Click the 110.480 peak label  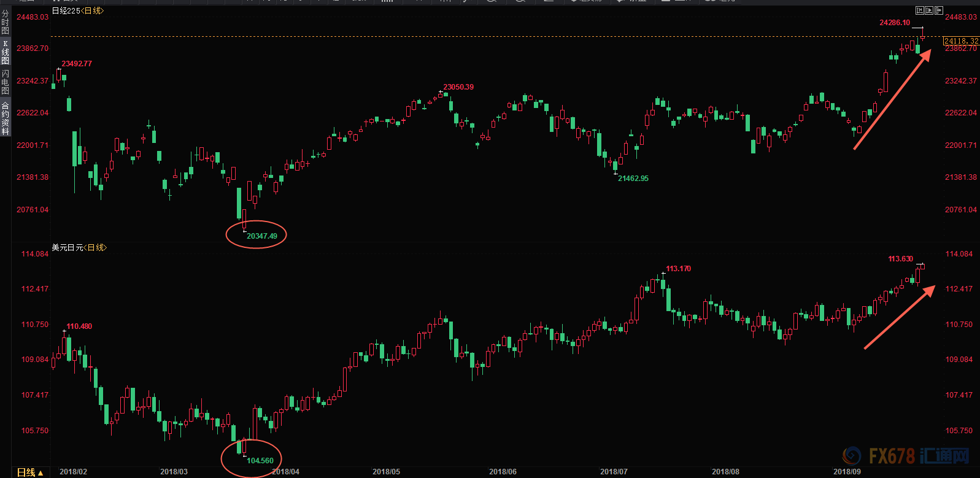click(79, 326)
